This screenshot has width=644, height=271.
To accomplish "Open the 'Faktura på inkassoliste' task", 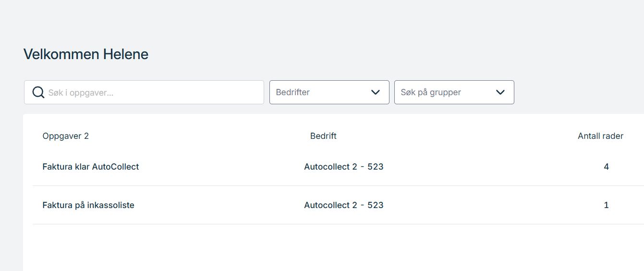I will (x=88, y=205).
